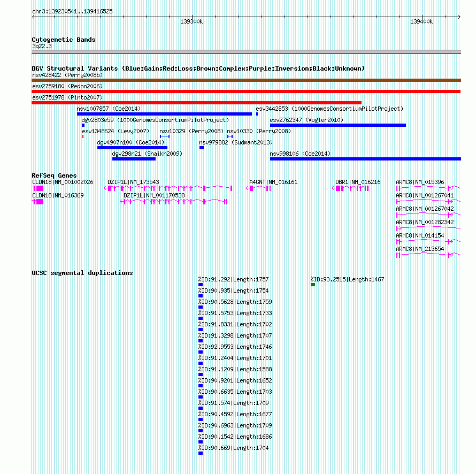Click the A4GNT NM_016161 gene glyph

[258, 188]
